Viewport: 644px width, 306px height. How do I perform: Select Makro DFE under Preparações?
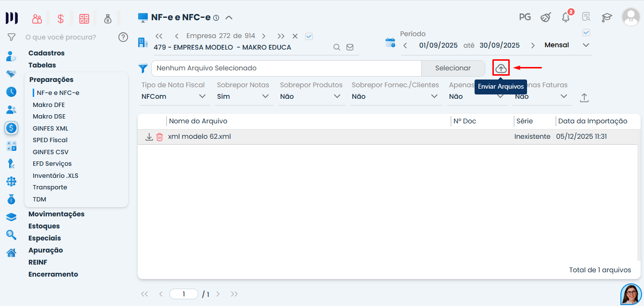pyautogui.click(x=49, y=105)
